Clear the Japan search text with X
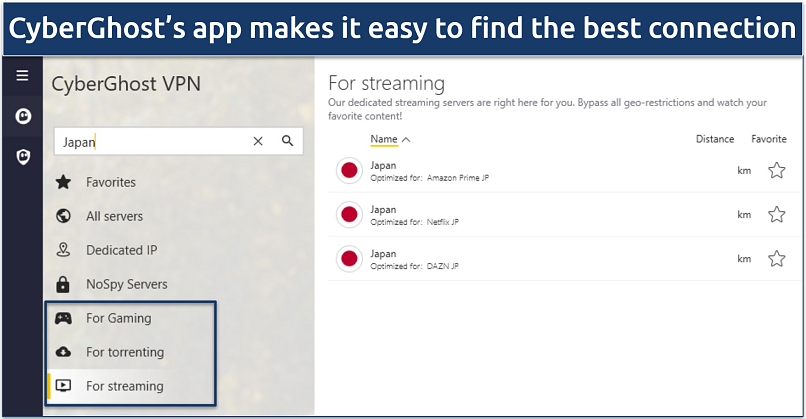 tap(258, 142)
